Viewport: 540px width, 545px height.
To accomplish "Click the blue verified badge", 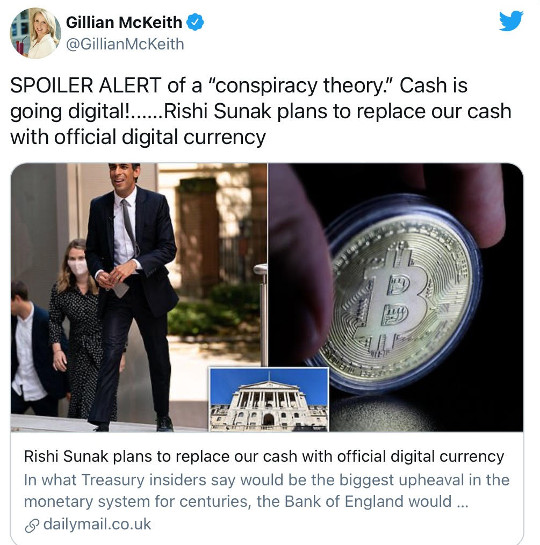I will pos(195,22).
